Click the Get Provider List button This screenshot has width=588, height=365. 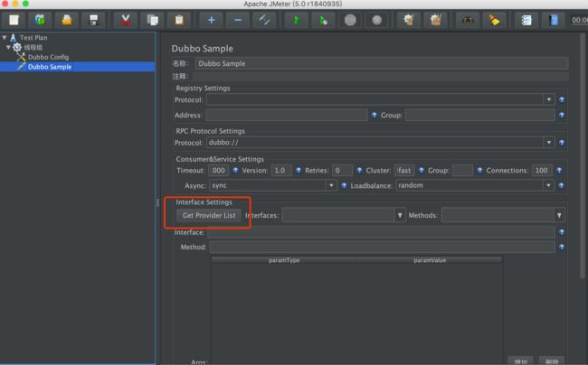[x=209, y=215]
